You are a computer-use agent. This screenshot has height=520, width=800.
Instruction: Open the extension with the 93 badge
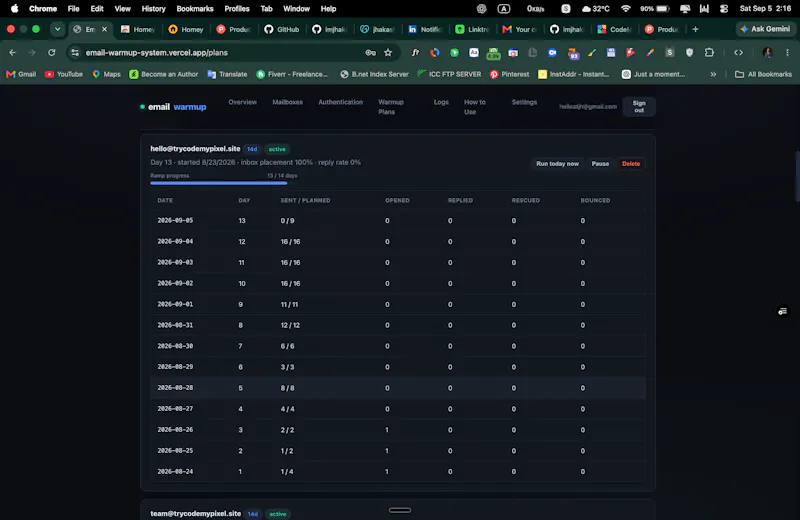(572, 53)
